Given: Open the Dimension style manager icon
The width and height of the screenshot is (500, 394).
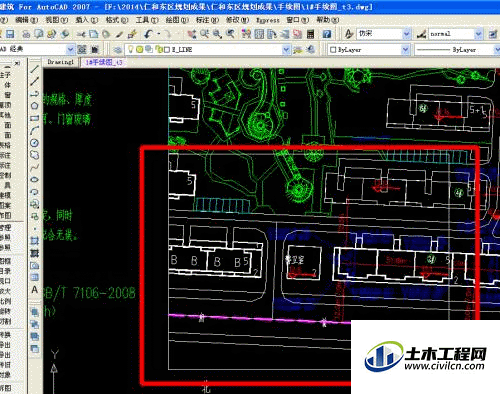Looking at the screenshot, I should point(421,34).
